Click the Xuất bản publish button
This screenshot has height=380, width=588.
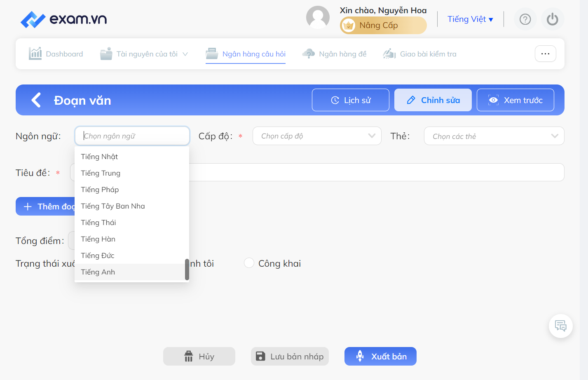tap(380, 356)
